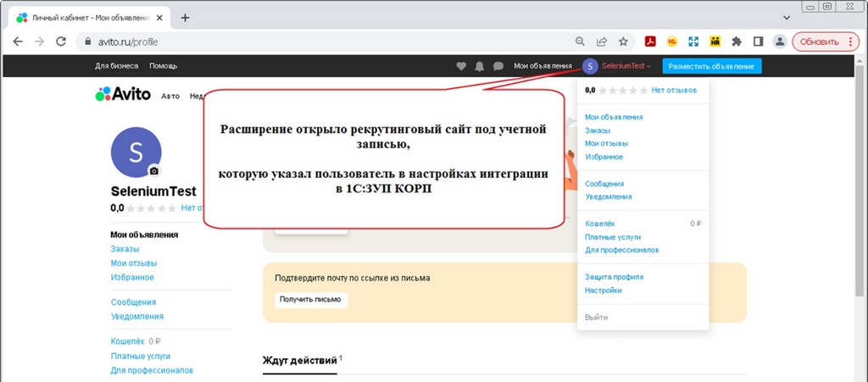Open Уведомления in left sidebar

coord(136,317)
